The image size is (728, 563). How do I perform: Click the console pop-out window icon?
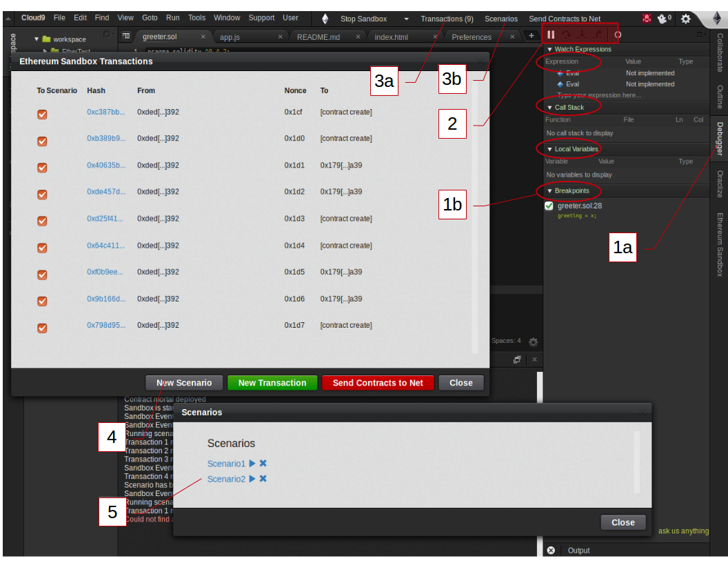[x=517, y=359]
